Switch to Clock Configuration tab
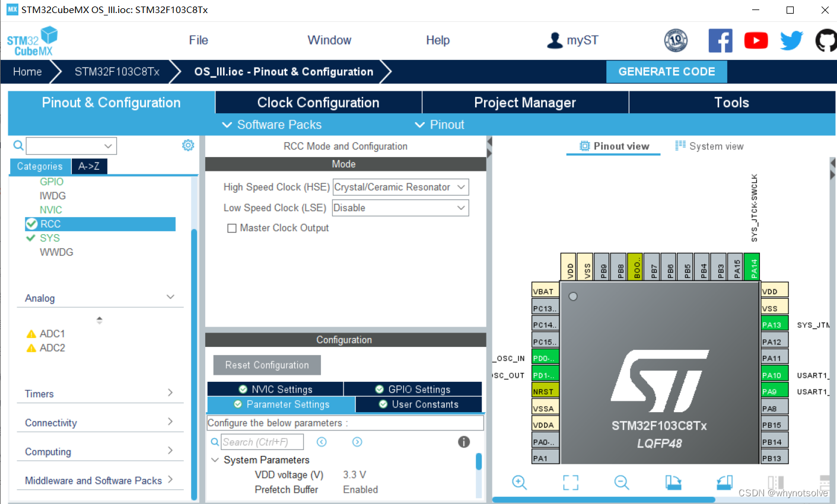 [x=319, y=103]
